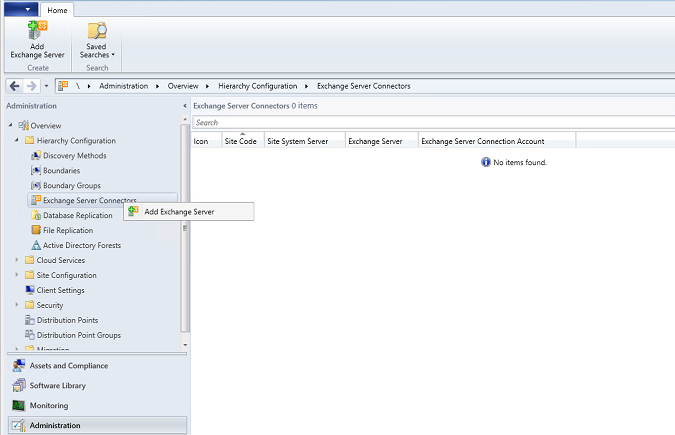Click the Overview breadcrumb segment
The height and width of the screenshot is (435, 675).
(183, 86)
